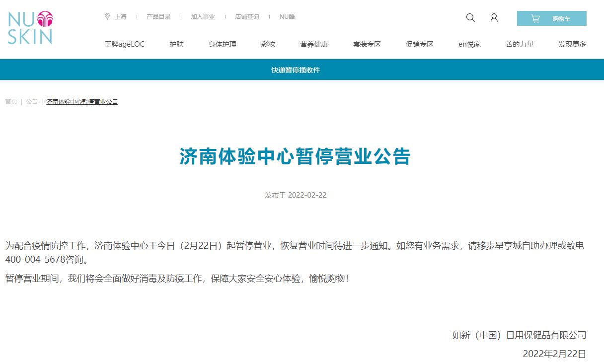Select the 王牌ageLOC navigation item
604x364 pixels.
(x=124, y=44)
